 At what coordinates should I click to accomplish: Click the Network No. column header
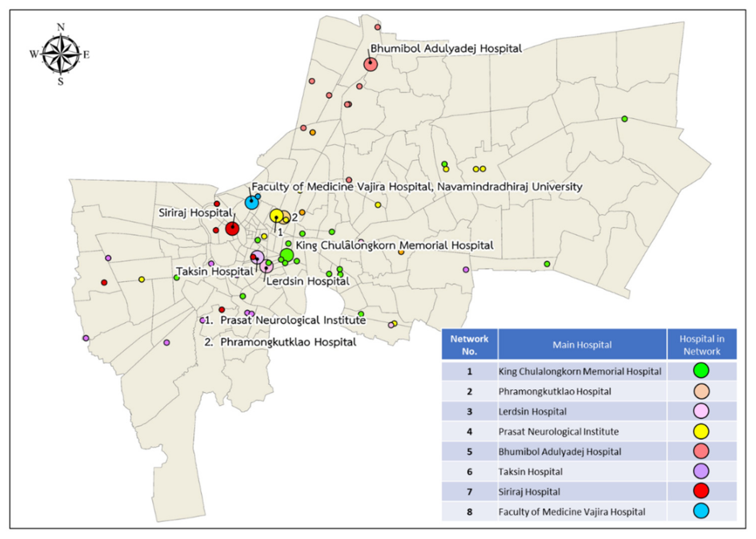[469, 345]
